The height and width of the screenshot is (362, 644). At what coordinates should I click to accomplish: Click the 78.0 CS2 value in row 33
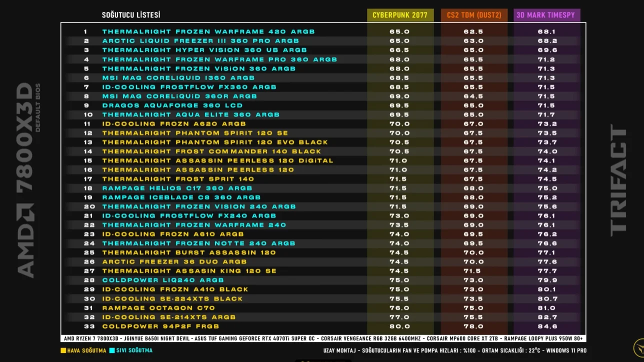click(x=473, y=326)
